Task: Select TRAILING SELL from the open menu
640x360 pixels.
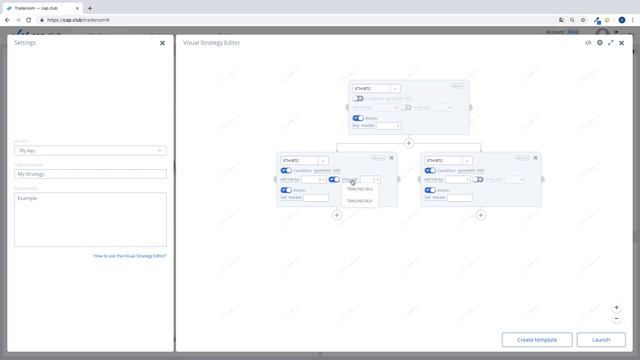Action: (360, 189)
